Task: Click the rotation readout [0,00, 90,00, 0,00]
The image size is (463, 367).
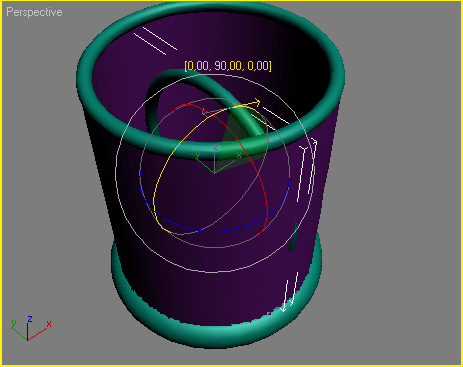Action: [x=228, y=66]
